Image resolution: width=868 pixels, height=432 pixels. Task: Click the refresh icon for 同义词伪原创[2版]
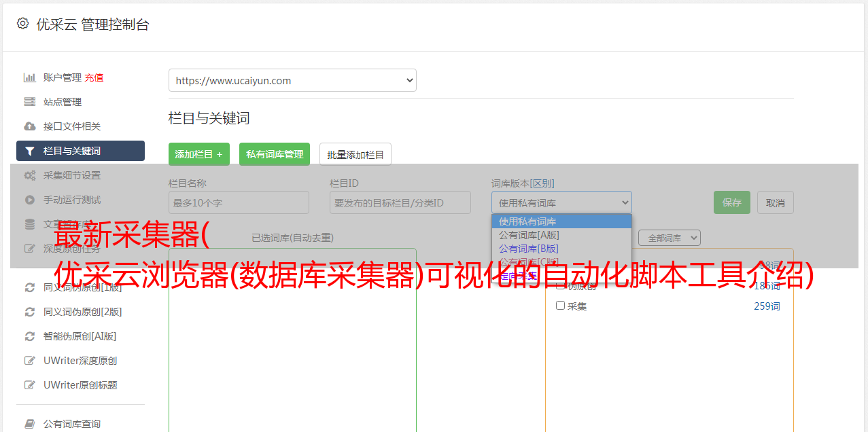pyautogui.click(x=29, y=312)
